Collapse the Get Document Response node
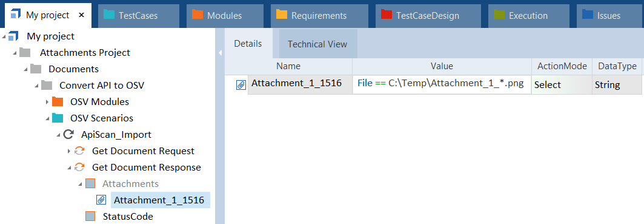This screenshot has height=224, width=644. [69, 168]
